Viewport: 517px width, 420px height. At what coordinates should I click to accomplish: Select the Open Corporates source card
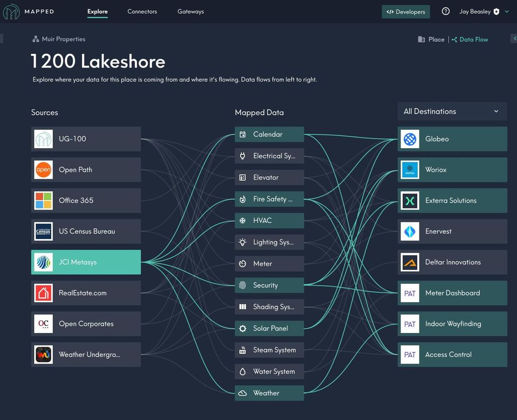click(86, 324)
